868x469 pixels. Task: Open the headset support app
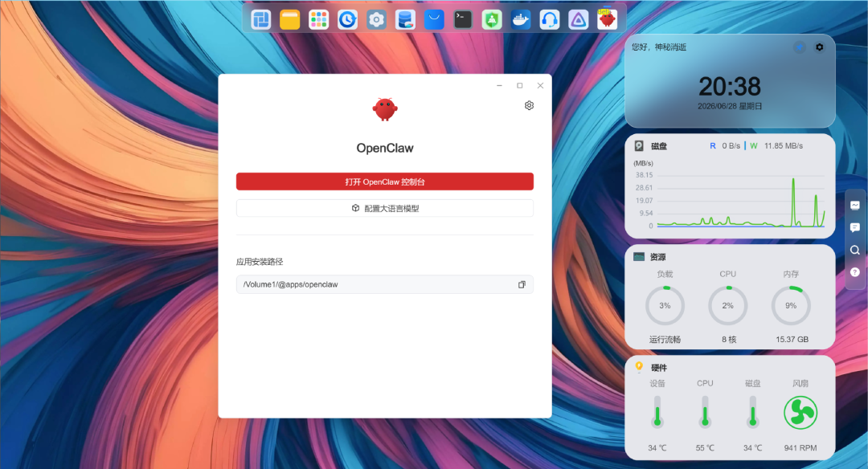pyautogui.click(x=549, y=20)
